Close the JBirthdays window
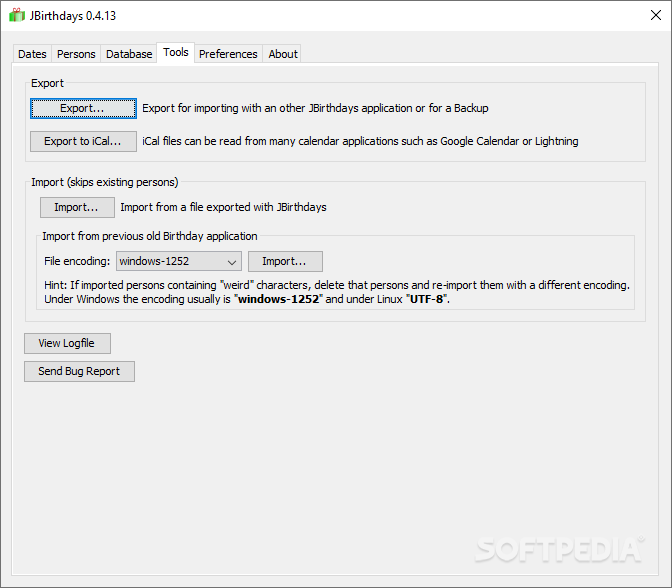 point(656,15)
